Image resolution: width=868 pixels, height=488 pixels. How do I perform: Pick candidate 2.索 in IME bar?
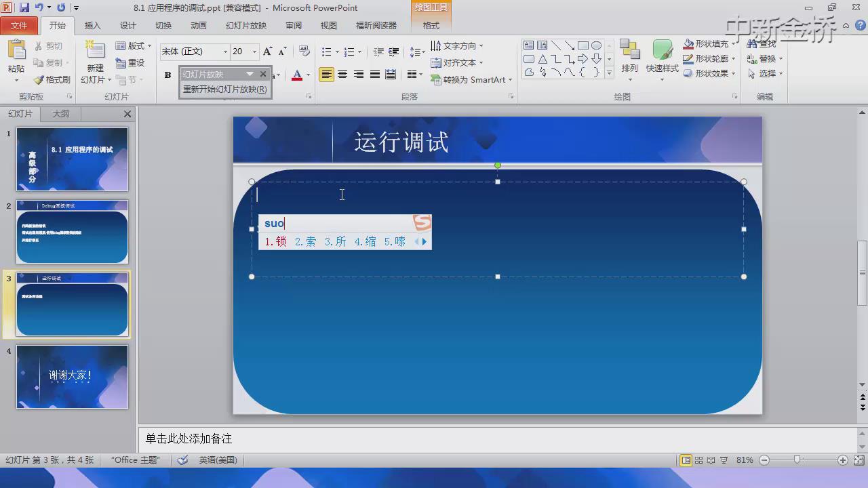305,241
